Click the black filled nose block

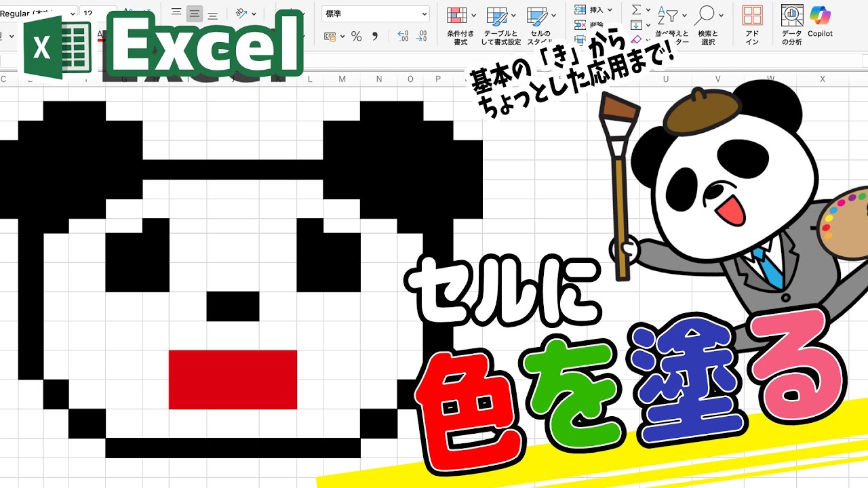coord(233,306)
